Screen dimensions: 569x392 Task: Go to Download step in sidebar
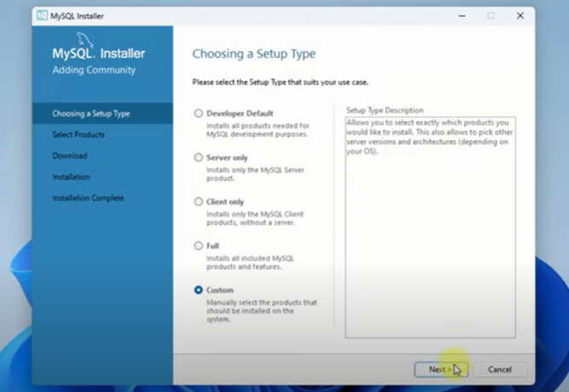pos(70,156)
